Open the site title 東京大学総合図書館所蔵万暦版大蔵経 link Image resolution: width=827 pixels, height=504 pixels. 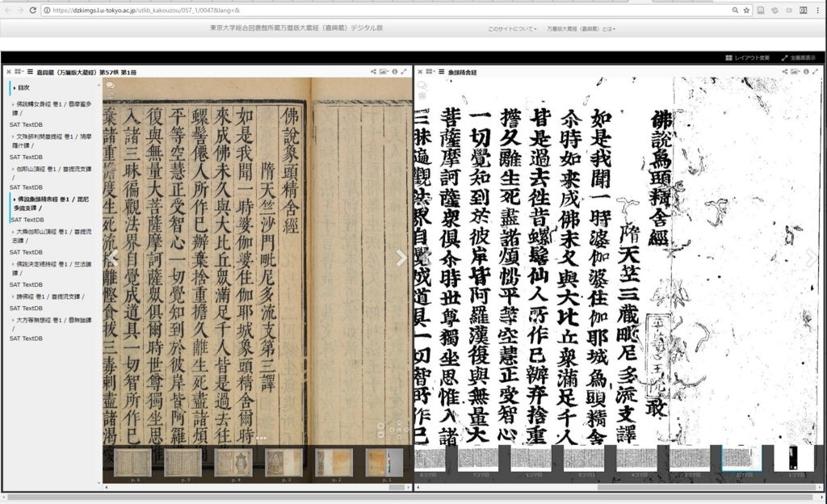pos(296,28)
